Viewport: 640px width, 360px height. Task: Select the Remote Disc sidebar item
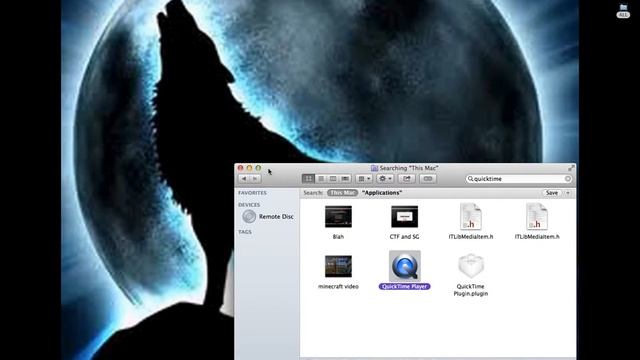pyautogui.click(x=268, y=216)
